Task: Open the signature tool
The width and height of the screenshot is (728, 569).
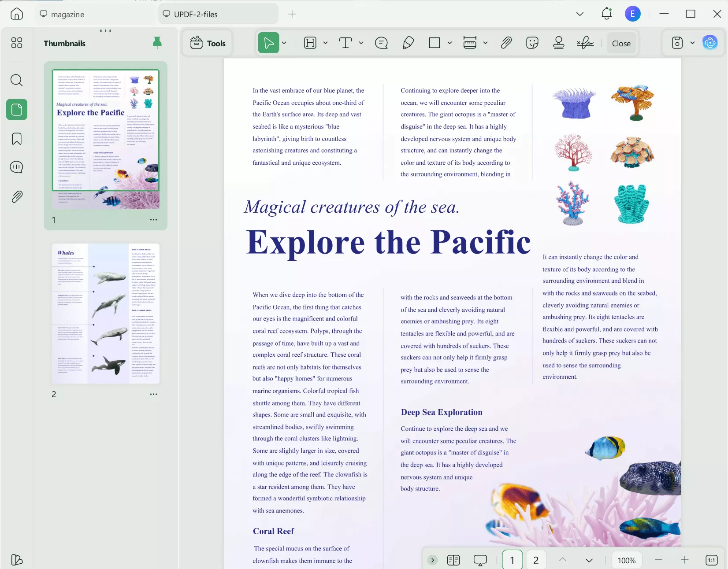Action: coord(585,43)
